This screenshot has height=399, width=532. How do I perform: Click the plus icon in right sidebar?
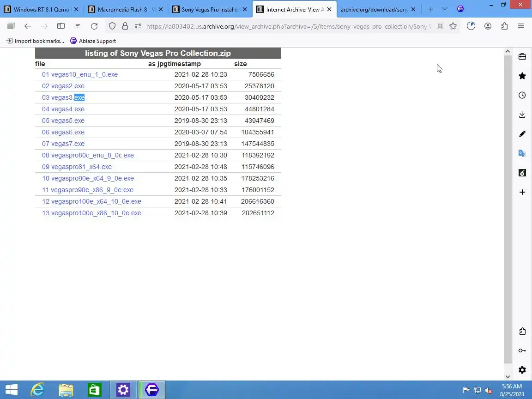tap(522, 193)
